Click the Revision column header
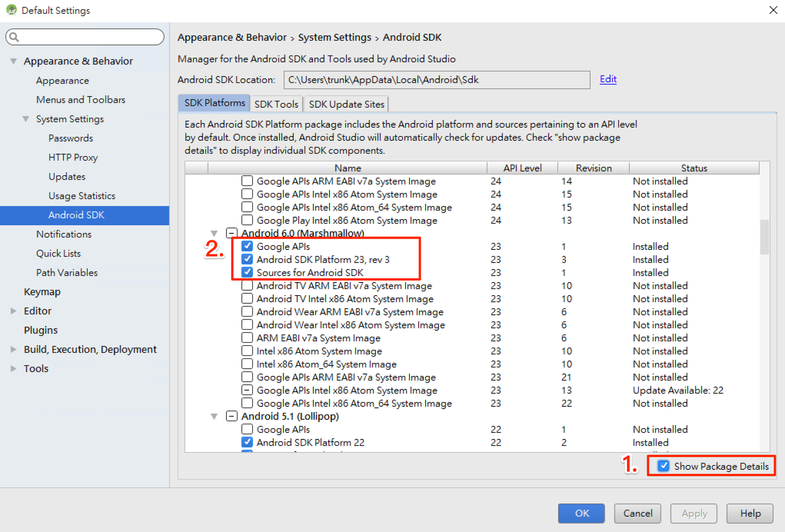The height and width of the screenshot is (532, 785). point(593,168)
